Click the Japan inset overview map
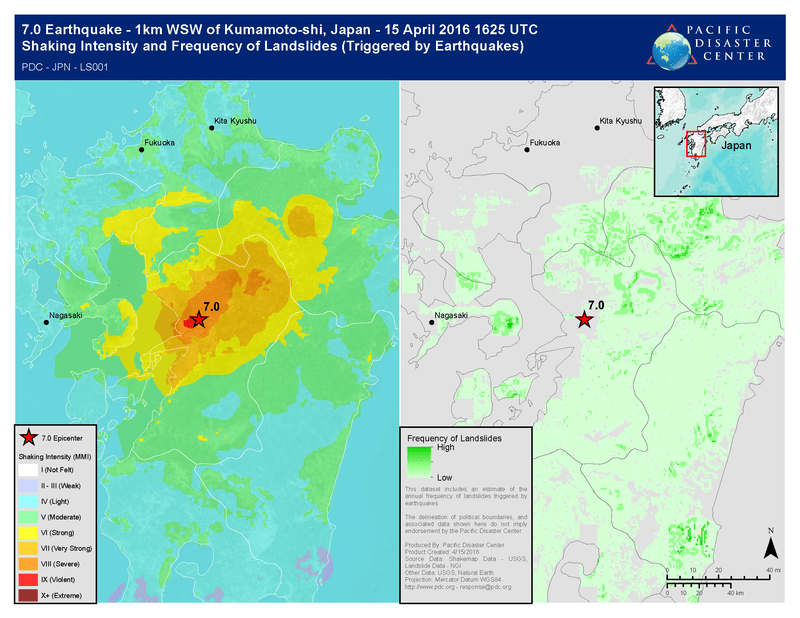 (716, 140)
